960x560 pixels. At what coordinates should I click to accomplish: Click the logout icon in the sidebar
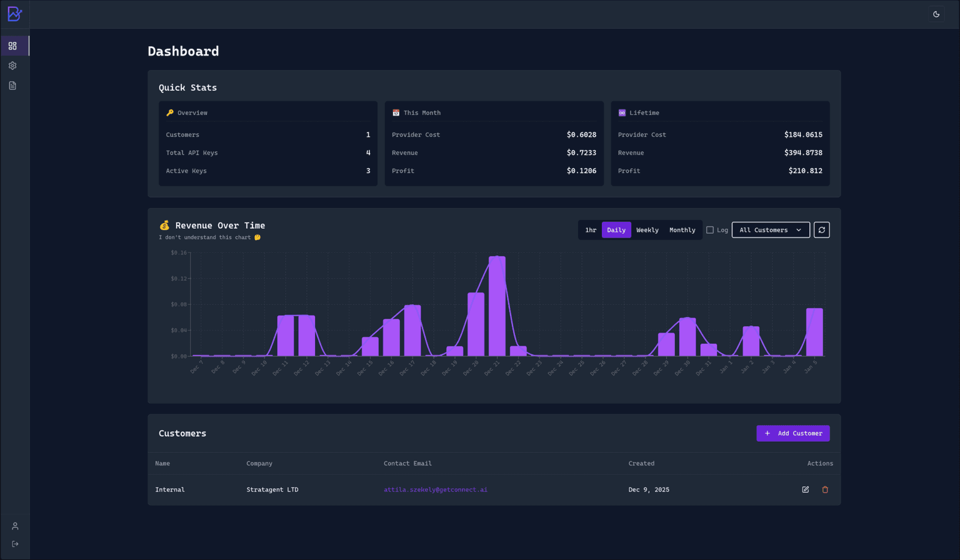click(15, 544)
